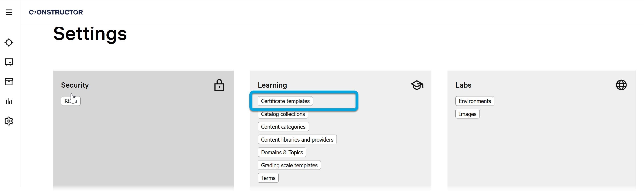The height and width of the screenshot is (192, 644).
Task: Click the Constructor logo
Action: [x=56, y=12]
